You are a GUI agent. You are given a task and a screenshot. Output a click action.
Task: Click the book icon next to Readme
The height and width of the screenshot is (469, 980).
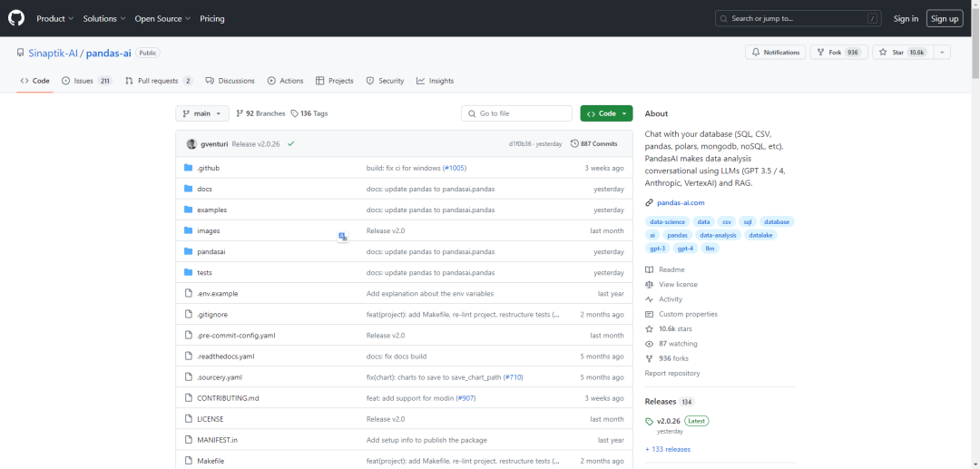tap(650, 269)
